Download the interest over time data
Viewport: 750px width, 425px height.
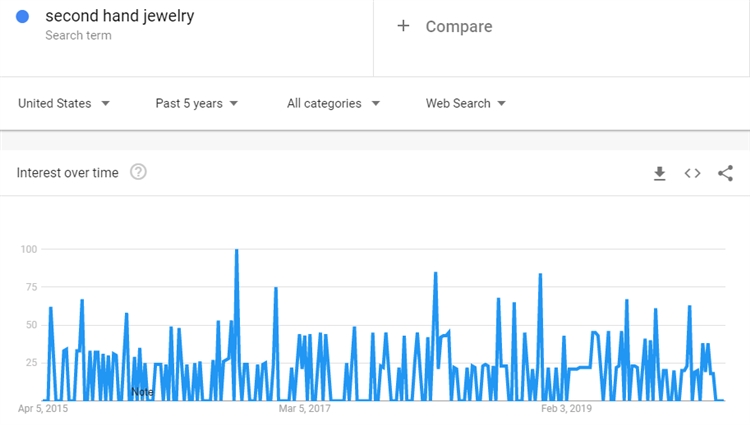[x=659, y=173]
